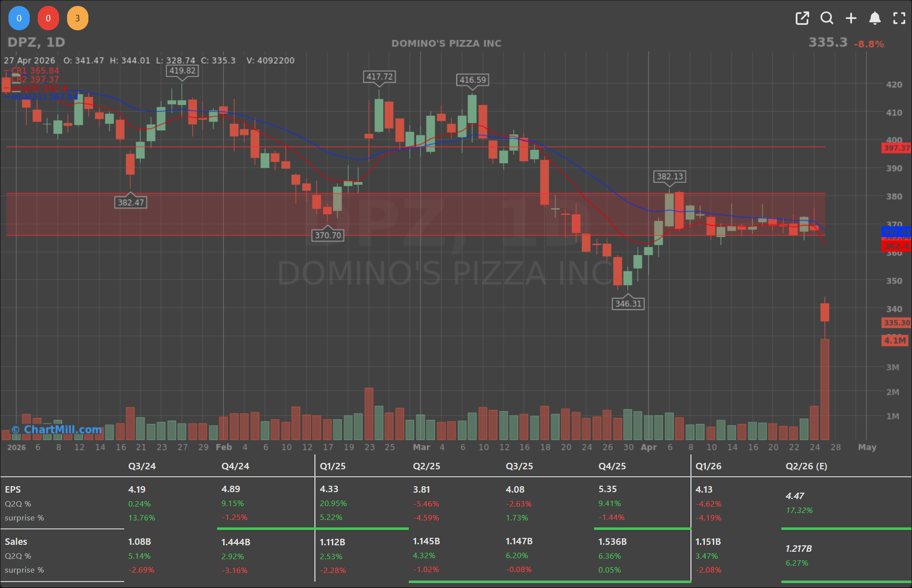This screenshot has height=588, width=912.
Task: Click the 17.32% estimated EPS growth
Action: coord(799,511)
